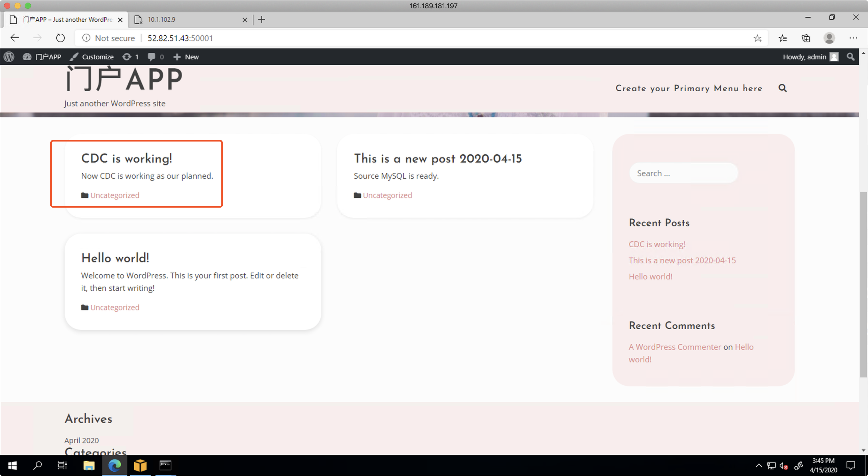Open File Explorer from the taskbar
Image resolution: width=868 pixels, height=476 pixels.
[89, 466]
